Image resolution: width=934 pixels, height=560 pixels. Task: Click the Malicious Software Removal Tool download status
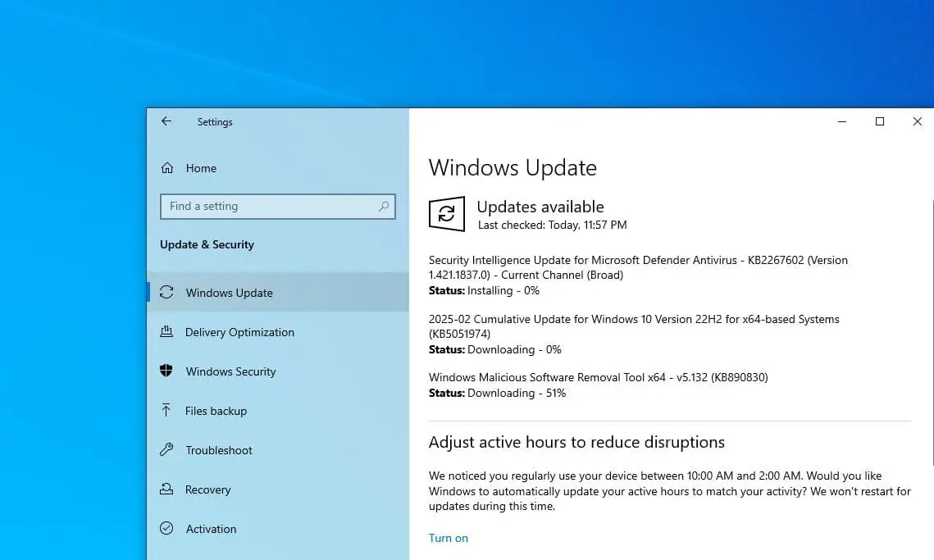tap(496, 393)
